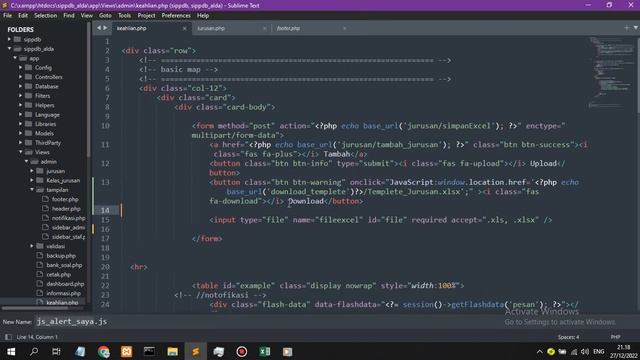This screenshot has width=640, height=360.
Task: Open the volume control in the tray
Action: pos(584,351)
